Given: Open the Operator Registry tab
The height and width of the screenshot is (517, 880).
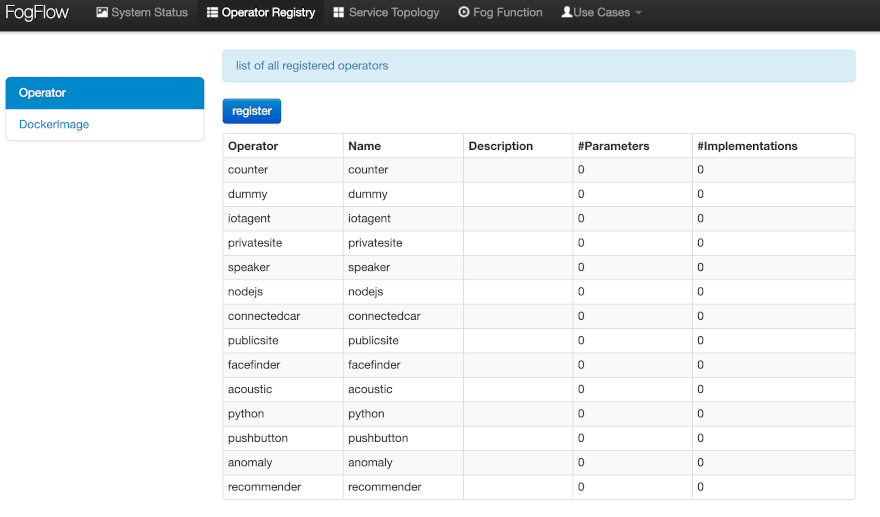Looking at the screenshot, I should [x=261, y=12].
